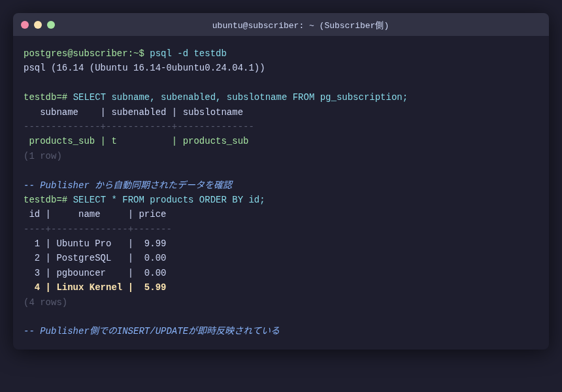Click the 'price' column header
562x392 pixels.
tap(152, 214)
